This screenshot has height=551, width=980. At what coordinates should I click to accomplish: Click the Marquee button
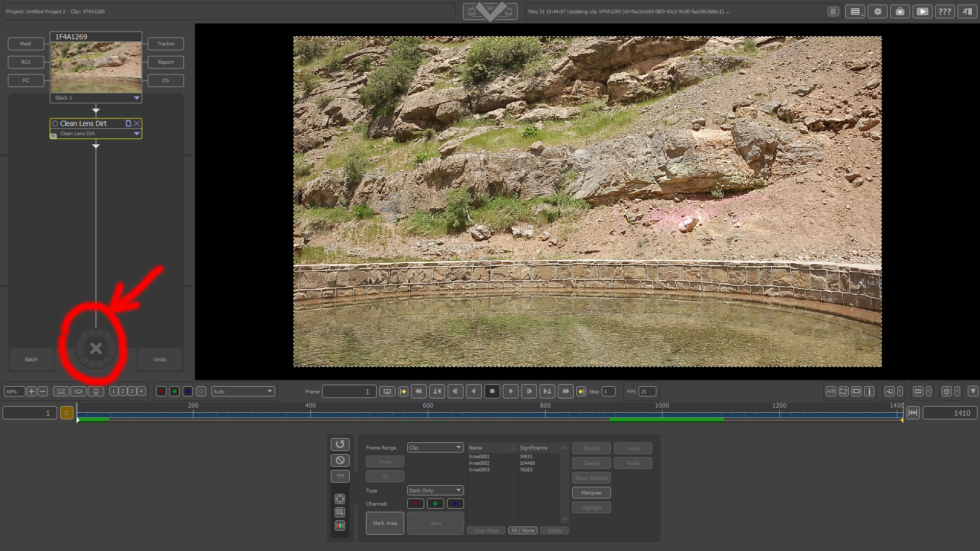pyautogui.click(x=591, y=493)
